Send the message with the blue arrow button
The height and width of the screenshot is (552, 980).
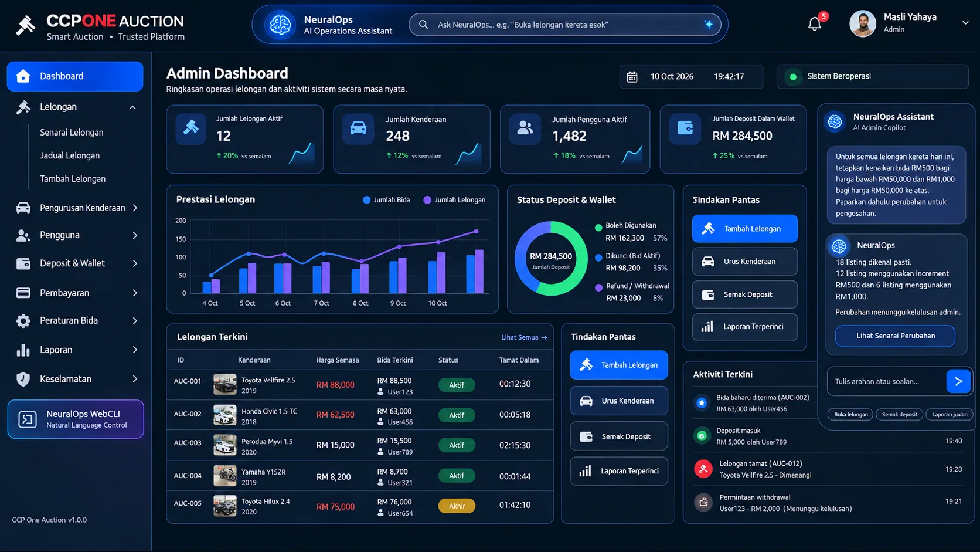[x=958, y=381]
